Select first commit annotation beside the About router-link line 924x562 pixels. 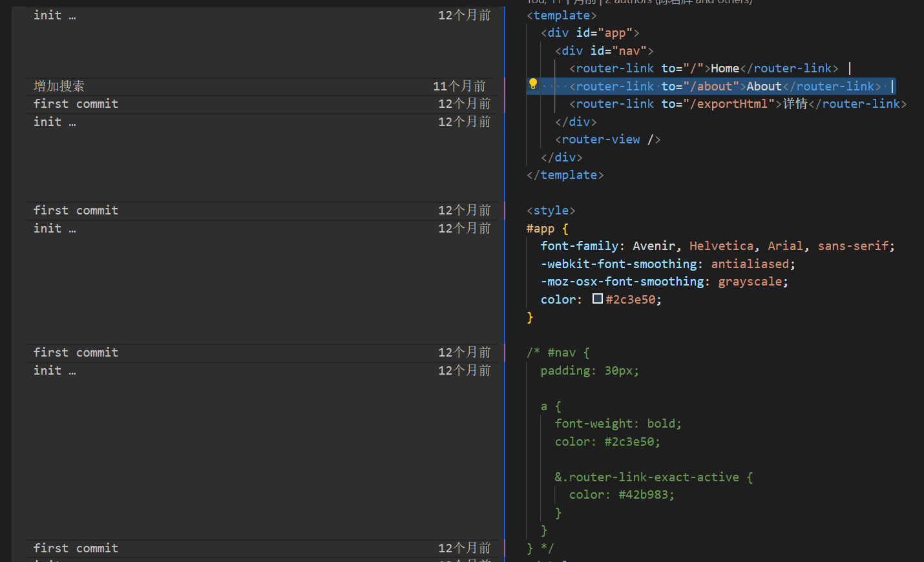tap(76, 104)
